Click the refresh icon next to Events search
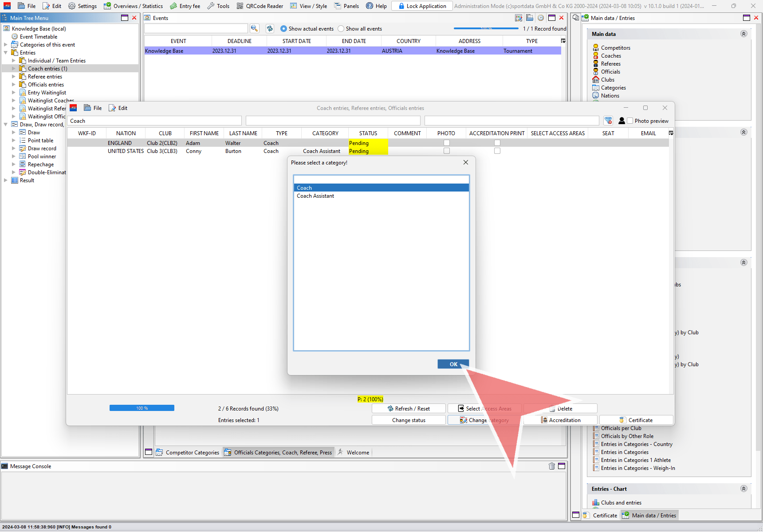 270,28
